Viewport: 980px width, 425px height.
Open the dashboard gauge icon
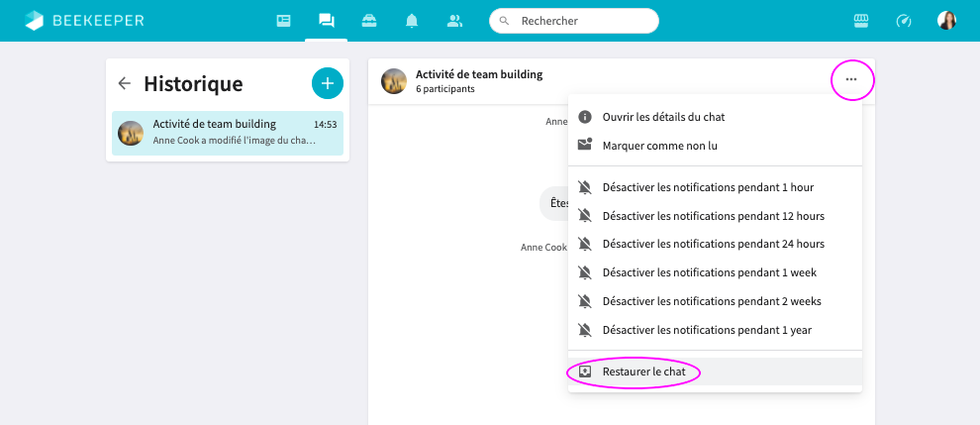coord(903,21)
